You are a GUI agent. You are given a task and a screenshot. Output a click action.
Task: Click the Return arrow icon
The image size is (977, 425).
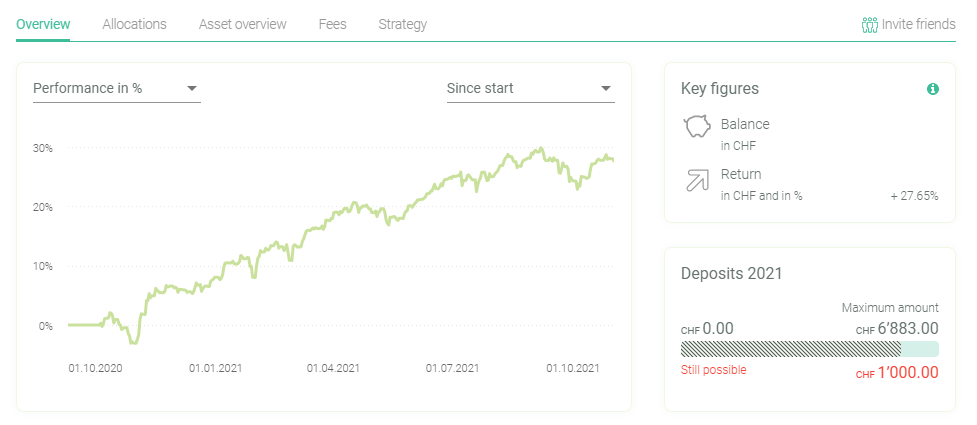point(696,180)
